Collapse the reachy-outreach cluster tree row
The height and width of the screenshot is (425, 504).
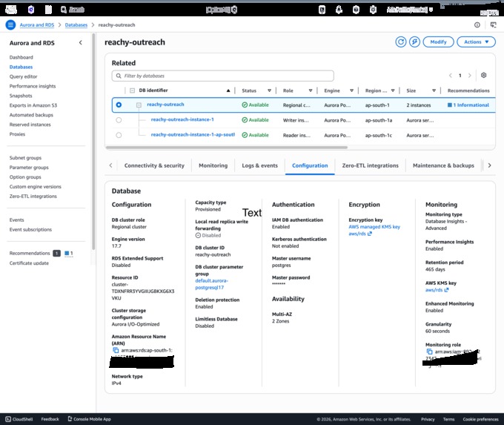click(x=139, y=105)
